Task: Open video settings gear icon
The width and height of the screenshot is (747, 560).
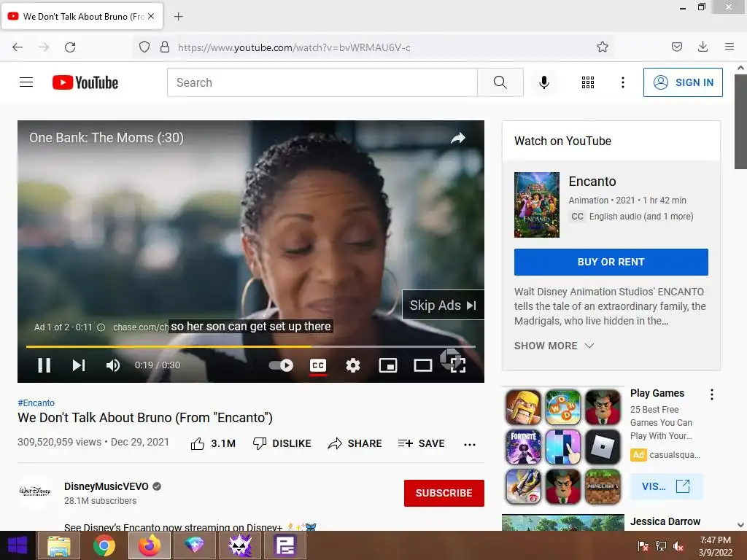Action: tap(353, 365)
